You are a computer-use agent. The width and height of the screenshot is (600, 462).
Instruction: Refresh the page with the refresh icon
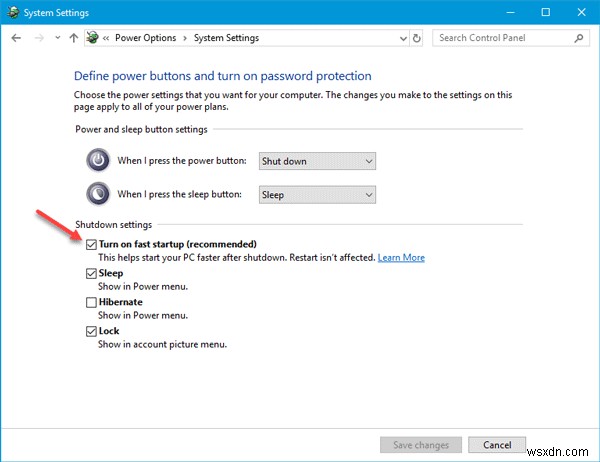[416, 38]
